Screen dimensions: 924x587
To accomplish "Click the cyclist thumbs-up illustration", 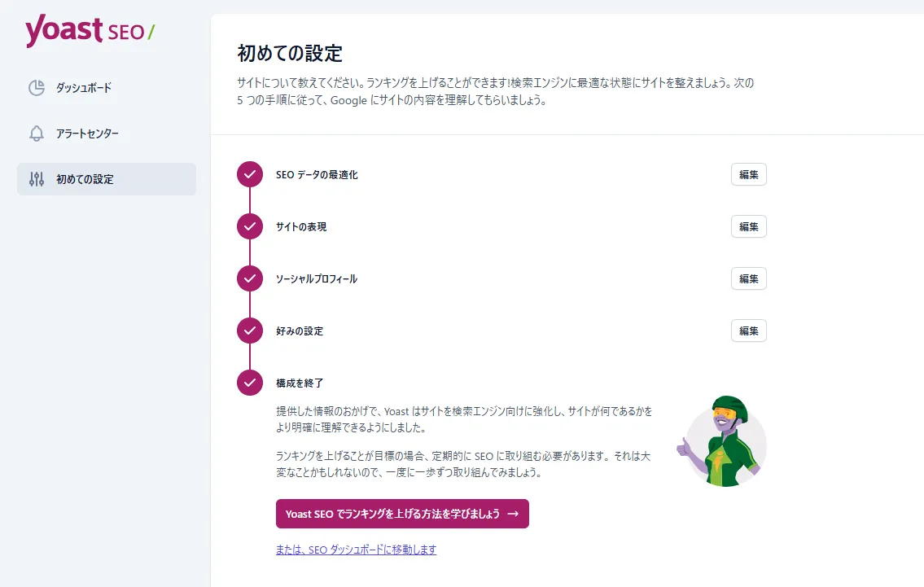I will coord(722,440).
